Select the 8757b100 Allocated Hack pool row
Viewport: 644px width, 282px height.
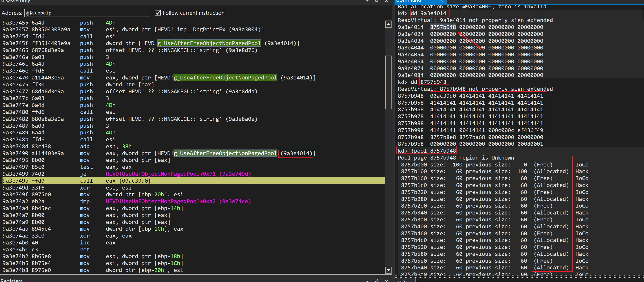[495, 171]
